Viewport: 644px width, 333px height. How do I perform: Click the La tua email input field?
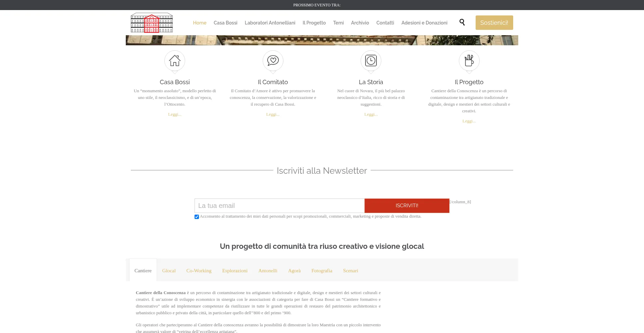(279, 206)
